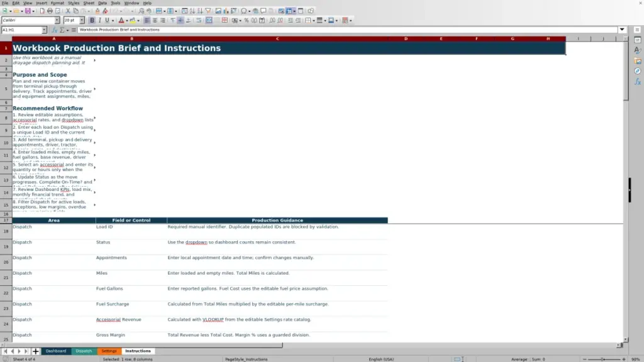
Task: Click the Insert Chart icon
Action: pyautogui.click(x=226, y=11)
